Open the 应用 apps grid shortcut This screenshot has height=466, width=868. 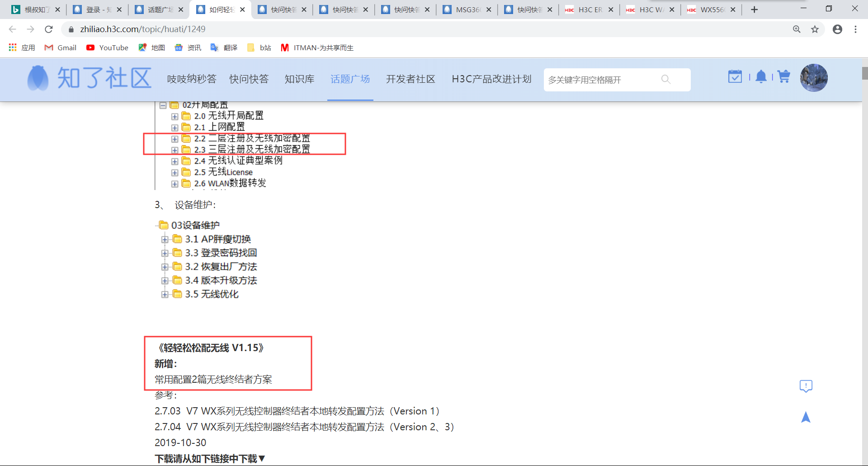point(22,48)
